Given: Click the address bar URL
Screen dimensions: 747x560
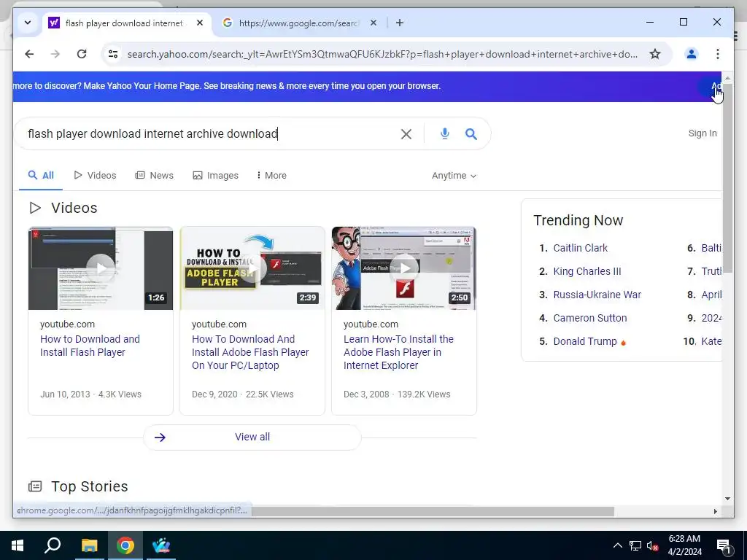Looking at the screenshot, I should tap(382, 54).
